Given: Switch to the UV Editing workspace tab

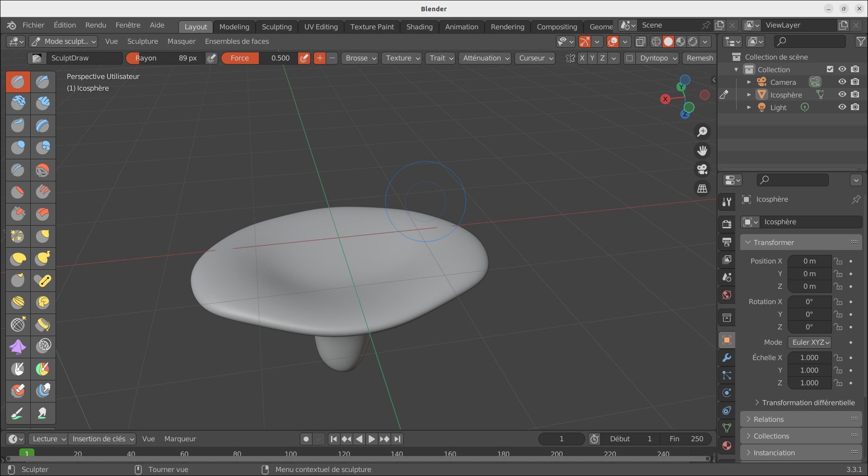Looking at the screenshot, I should click(x=321, y=27).
